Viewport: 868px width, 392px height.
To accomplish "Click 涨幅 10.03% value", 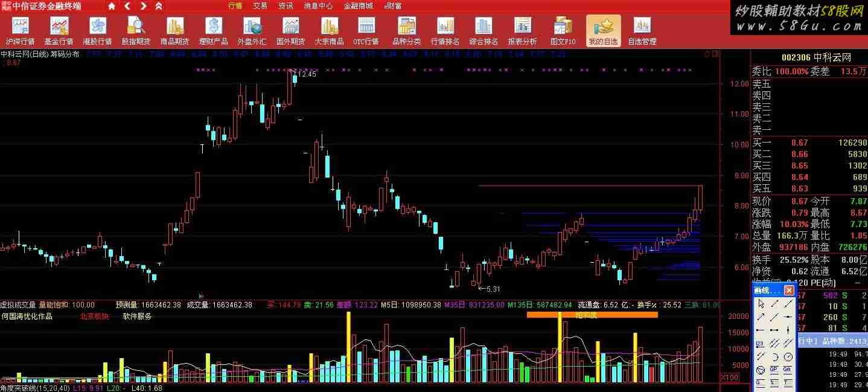I will point(794,224).
